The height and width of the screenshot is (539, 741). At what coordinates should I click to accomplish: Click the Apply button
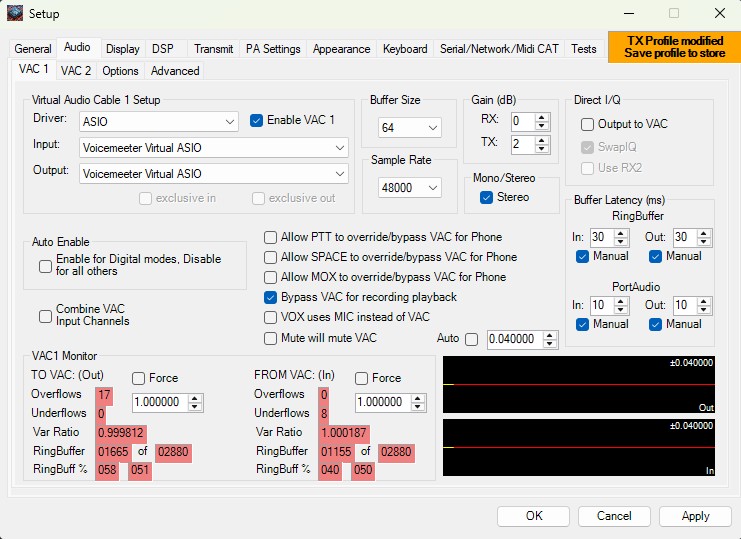(695, 516)
